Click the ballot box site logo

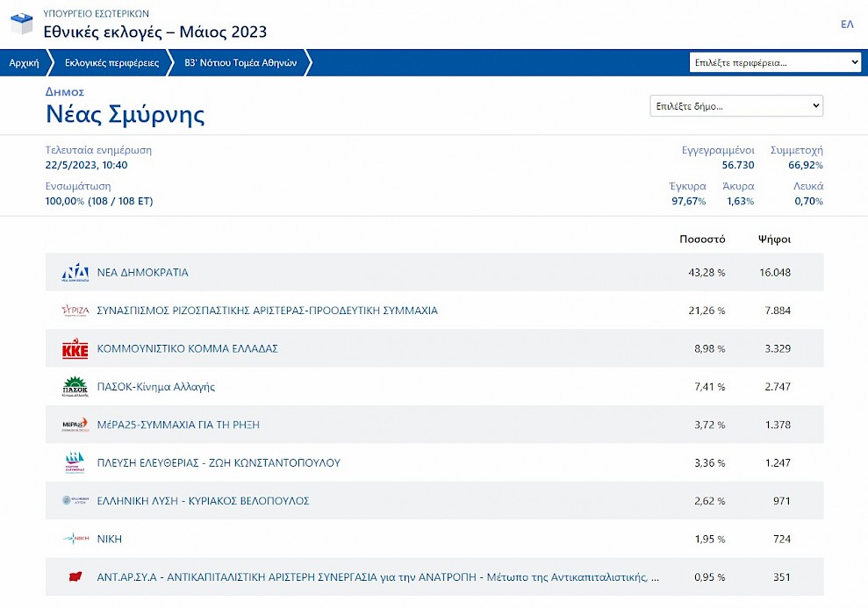(x=22, y=25)
